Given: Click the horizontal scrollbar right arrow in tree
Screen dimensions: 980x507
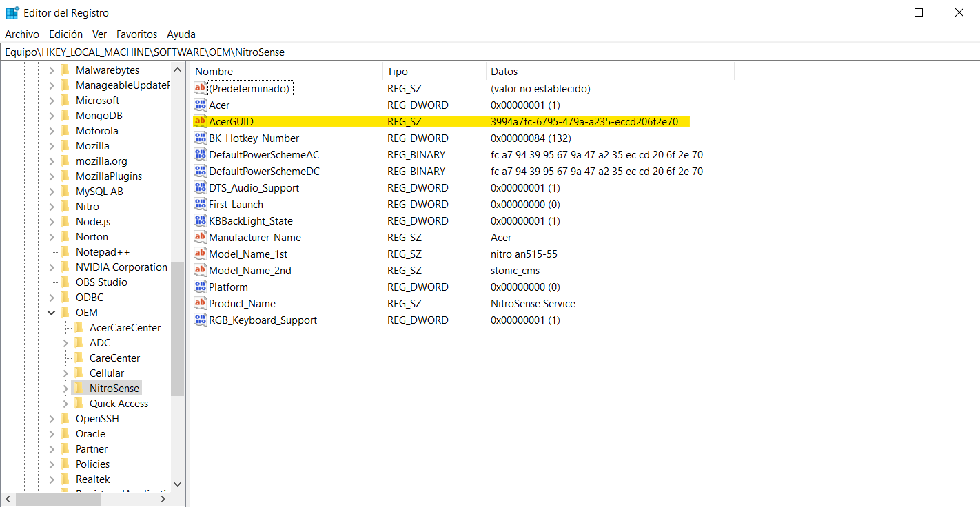Looking at the screenshot, I should [x=163, y=498].
